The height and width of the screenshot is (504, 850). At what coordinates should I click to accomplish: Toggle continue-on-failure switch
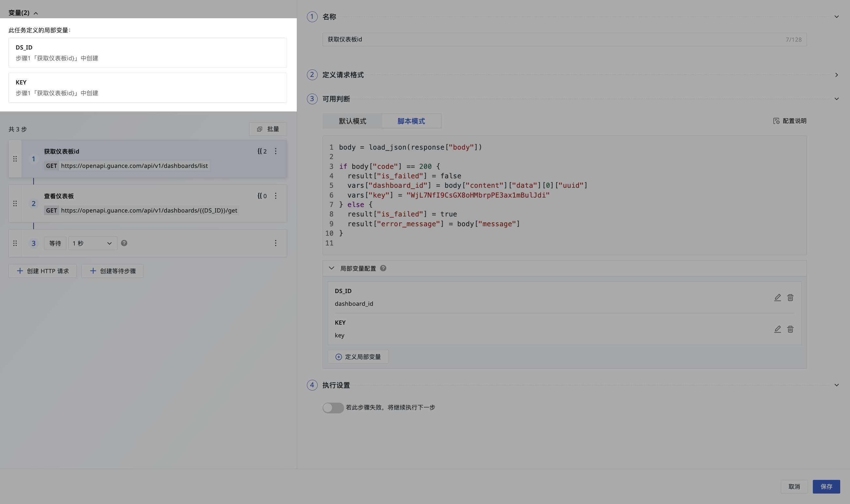tap(333, 408)
